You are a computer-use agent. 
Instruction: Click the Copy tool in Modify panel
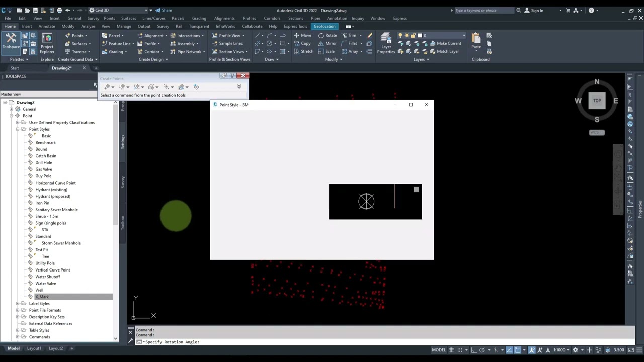[x=302, y=43]
